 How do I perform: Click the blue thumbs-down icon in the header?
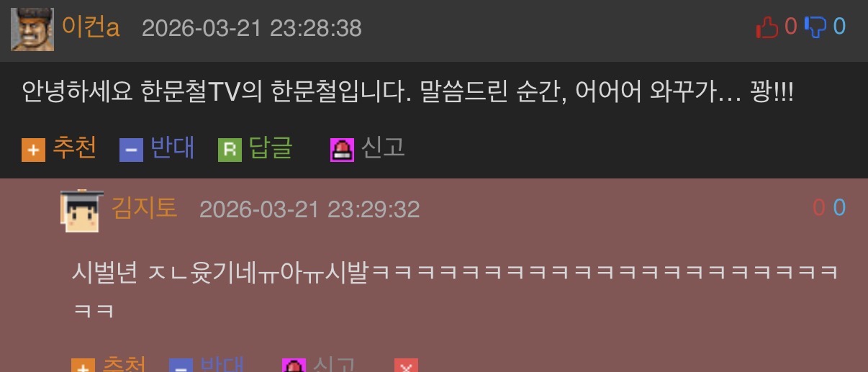pyautogui.click(x=816, y=28)
